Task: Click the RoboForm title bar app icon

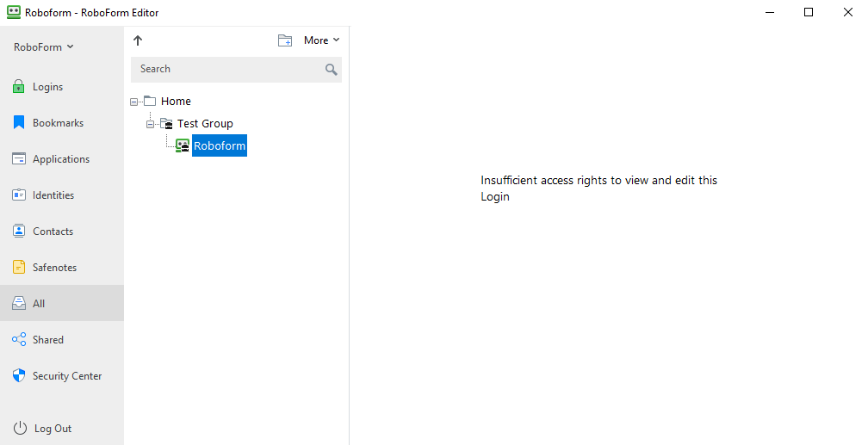Action: (x=14, y=12)
